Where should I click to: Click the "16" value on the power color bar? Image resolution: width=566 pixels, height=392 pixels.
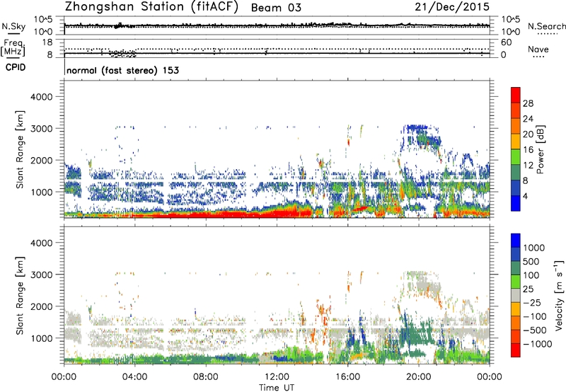(528, 150)
